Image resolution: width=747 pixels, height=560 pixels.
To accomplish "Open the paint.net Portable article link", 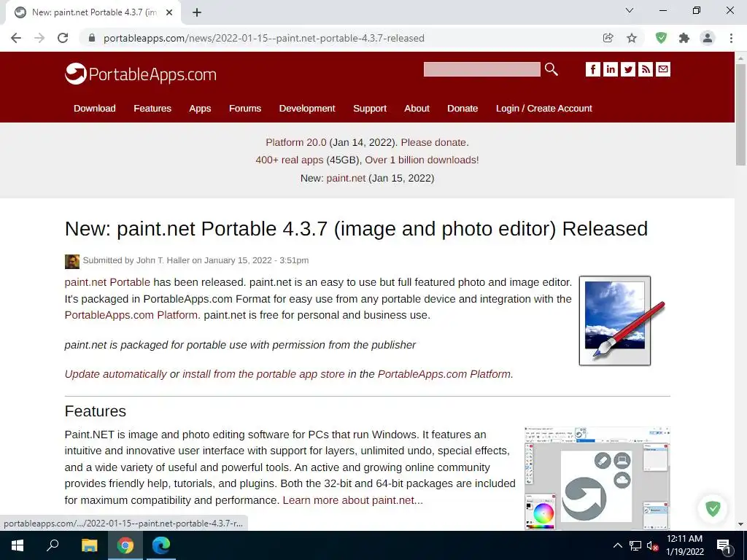I will [108, 282].
